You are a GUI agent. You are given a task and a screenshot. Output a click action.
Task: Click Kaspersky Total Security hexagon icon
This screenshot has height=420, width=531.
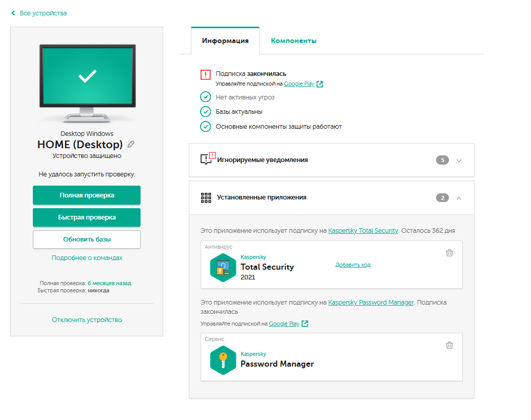pos(223,268)
